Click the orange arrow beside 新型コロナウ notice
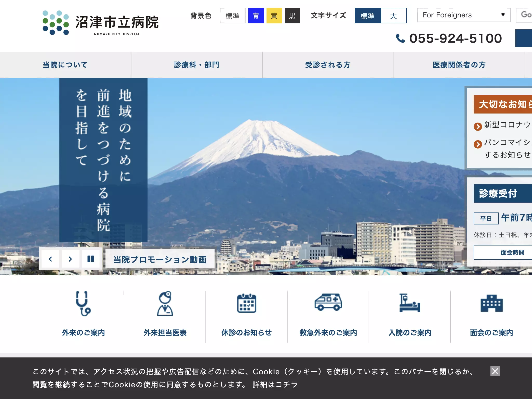 [478, 127]
